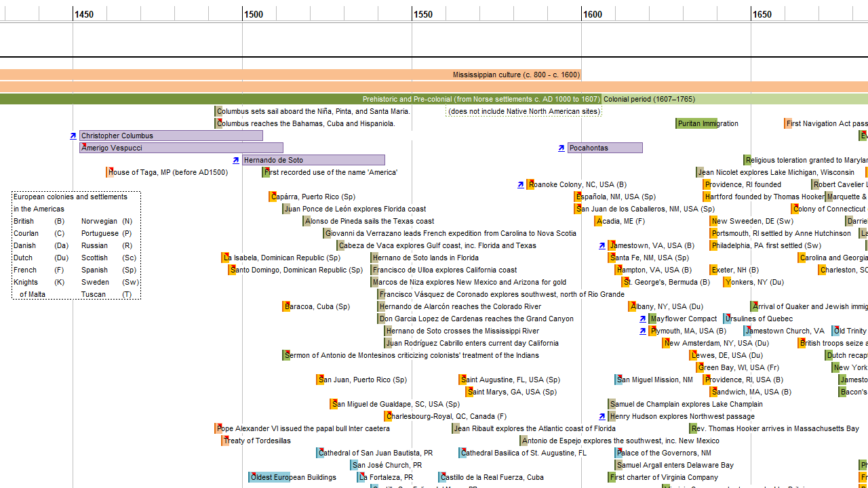The width and height of the screenshot is (868, 488).
Task: Click the Prehistoric and Pre-colonial period bar
Action: (x=298, y=99)
